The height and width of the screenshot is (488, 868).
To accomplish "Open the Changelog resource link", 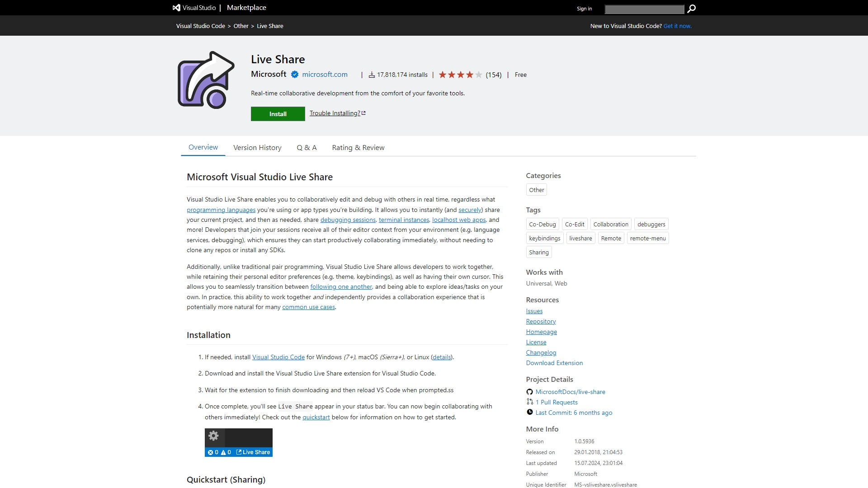I will [541, 352].
